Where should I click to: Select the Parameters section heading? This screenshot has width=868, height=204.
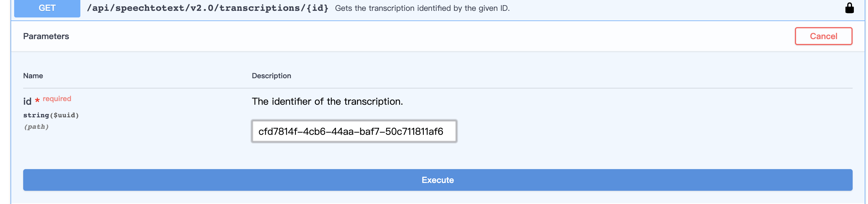46,36
